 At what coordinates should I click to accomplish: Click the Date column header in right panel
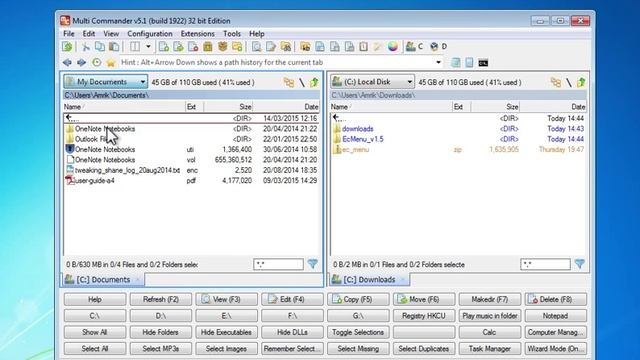click(553, 107)
